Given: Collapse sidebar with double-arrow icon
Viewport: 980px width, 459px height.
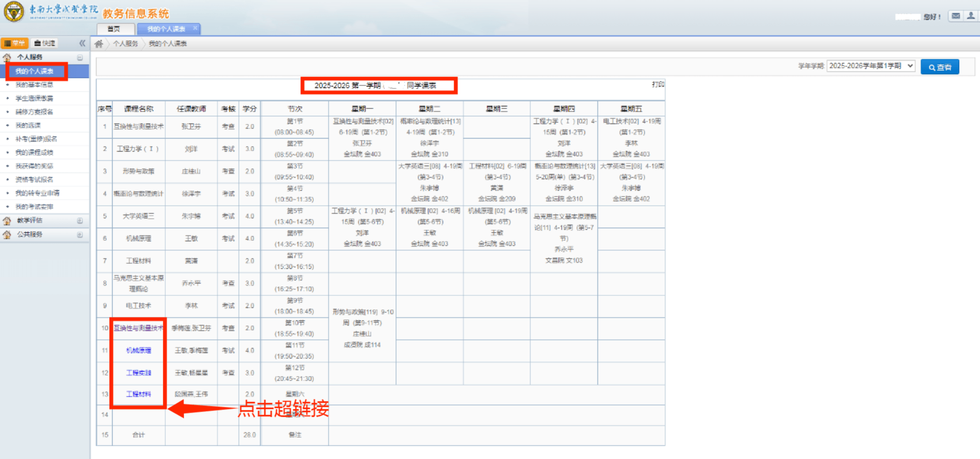Looking at the screenshot, I should pyautogui.click(x=82, y=43).
